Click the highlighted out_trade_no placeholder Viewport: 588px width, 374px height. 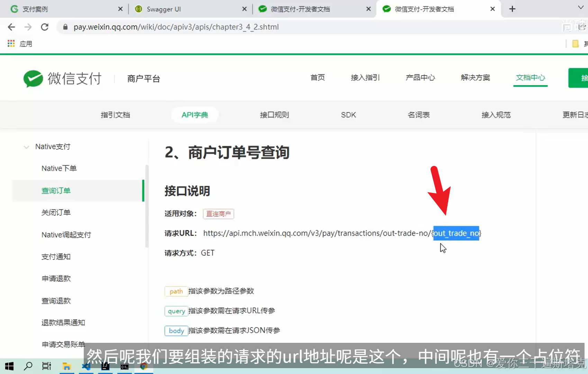(456, 233)
